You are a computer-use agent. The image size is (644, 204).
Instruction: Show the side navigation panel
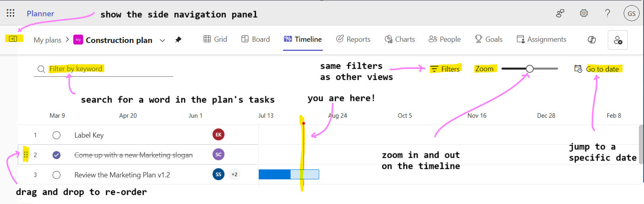point(13,39)
